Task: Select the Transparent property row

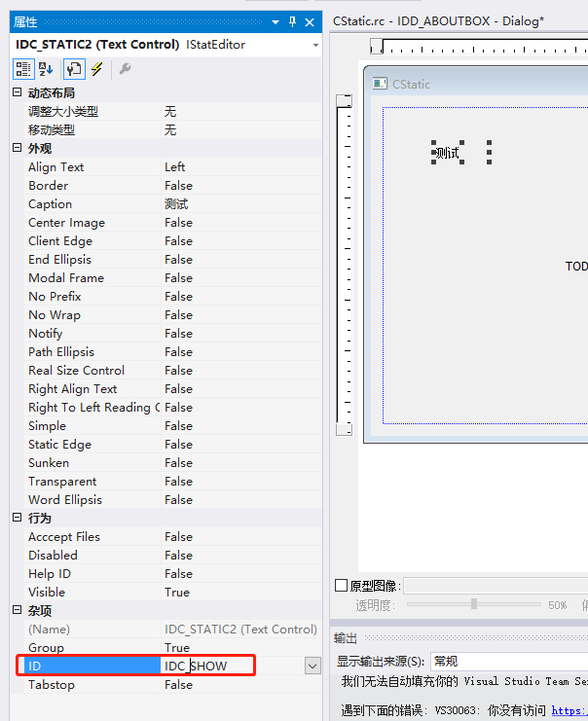Action: 173,481
